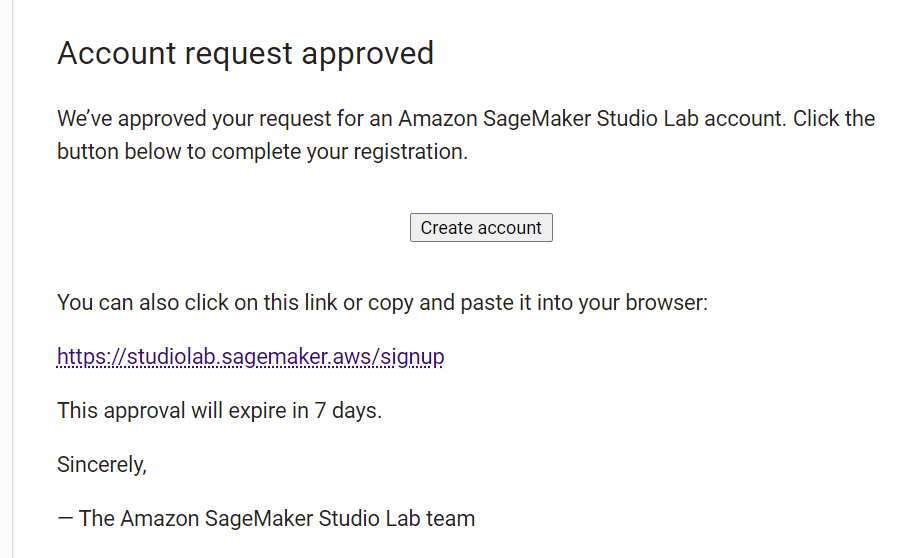Click the vertical border line at left edge
Image resolution: width=918 pixels, height=558 pixels.
12,279
